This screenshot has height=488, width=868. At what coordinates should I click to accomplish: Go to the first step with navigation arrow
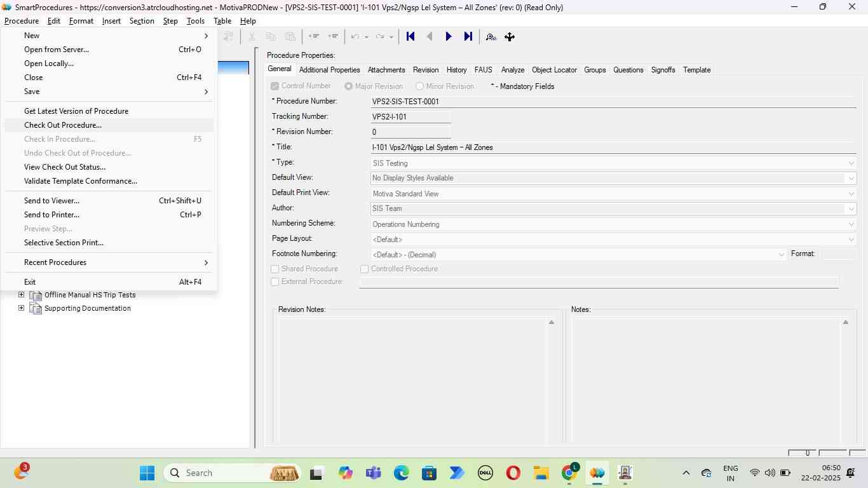pyautogui.click(x=410, y=37)
